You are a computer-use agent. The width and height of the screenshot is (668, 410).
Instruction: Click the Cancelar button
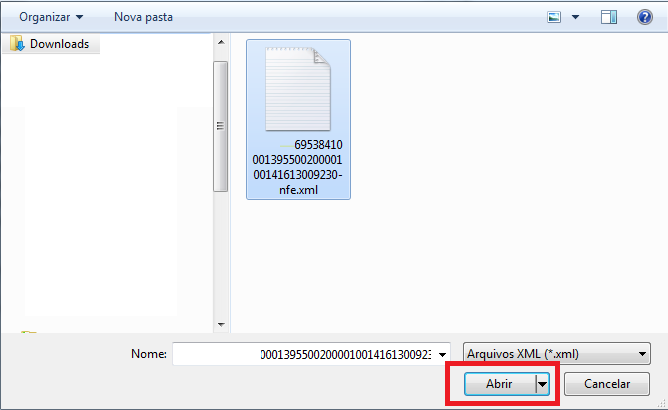click(607, 384)
